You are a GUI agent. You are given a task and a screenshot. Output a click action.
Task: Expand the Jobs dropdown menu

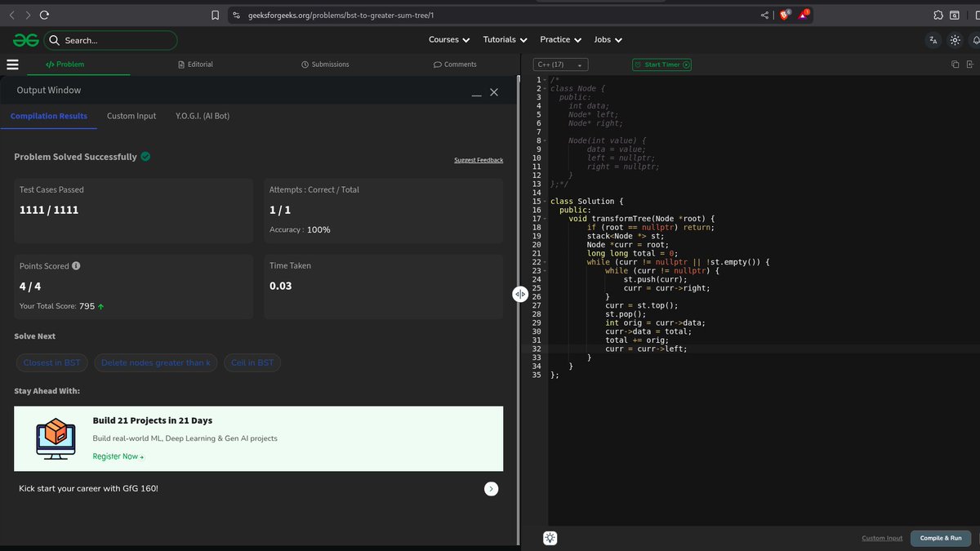[608, 39]
